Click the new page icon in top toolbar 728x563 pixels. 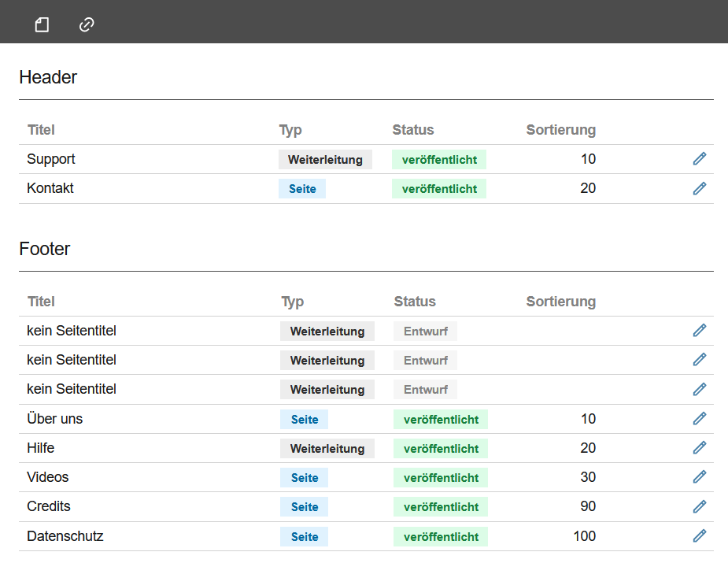(x=42, y=25)
